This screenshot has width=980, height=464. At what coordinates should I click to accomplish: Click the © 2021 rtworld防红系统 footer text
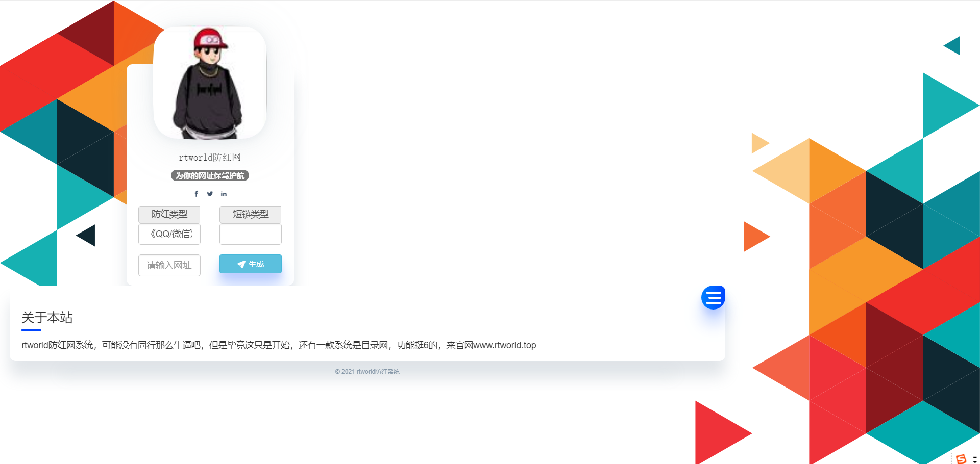367,372
